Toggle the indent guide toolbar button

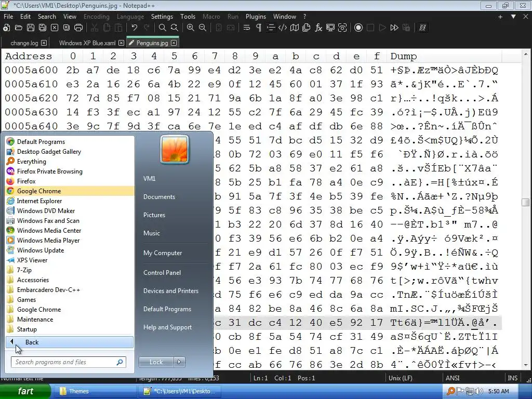[x=270, y=28]
